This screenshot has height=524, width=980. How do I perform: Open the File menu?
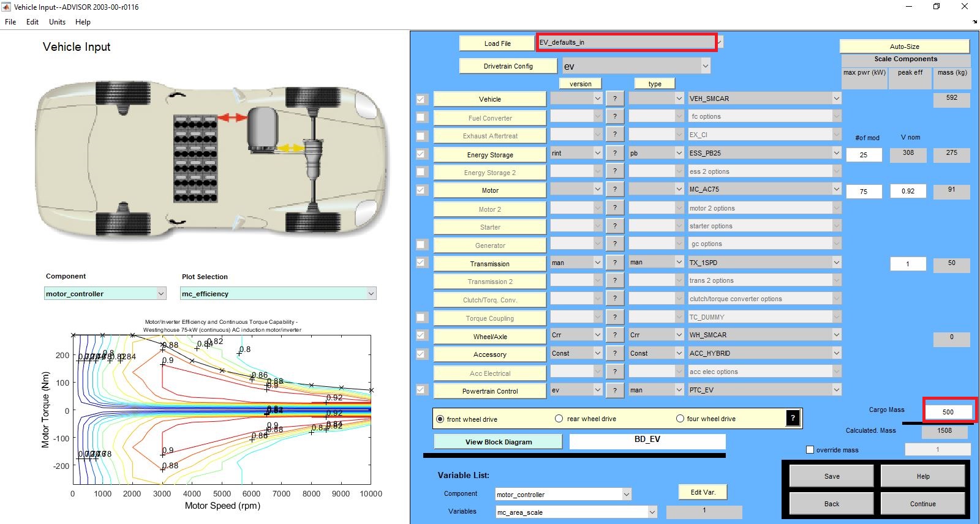10,22
